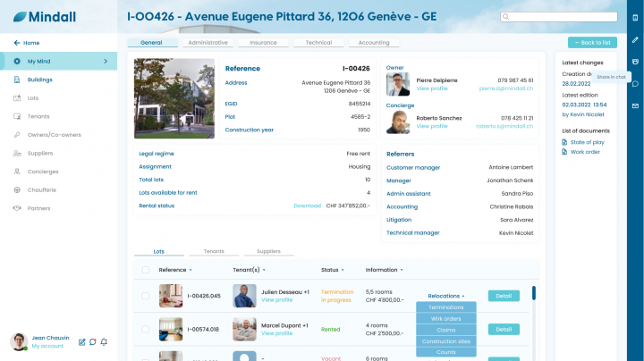
Task: Click edit account icon beside Jean Chauvin
Action: tap(81, 341)
